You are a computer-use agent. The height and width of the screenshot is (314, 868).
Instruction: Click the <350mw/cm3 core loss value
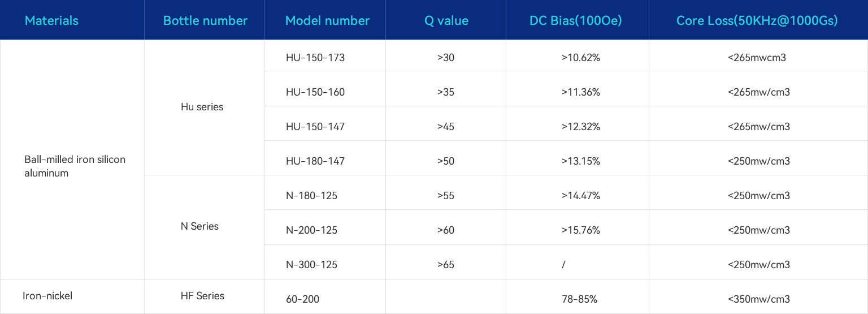point(758,299)
